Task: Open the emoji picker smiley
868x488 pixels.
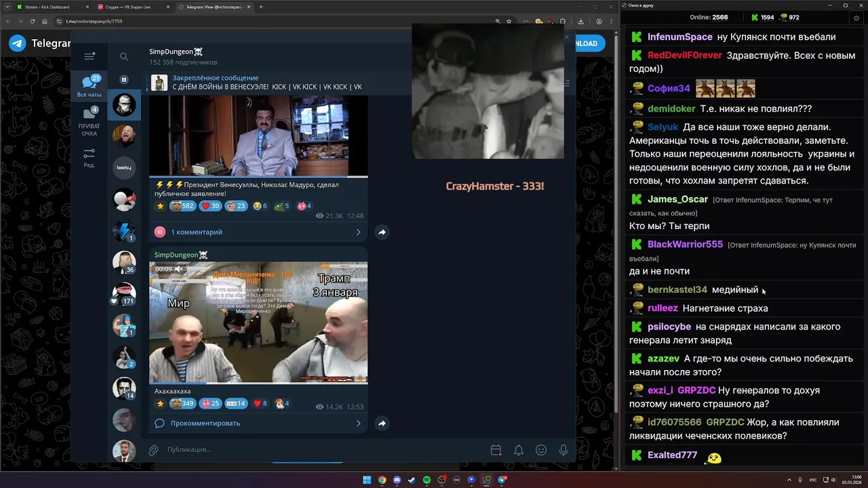Action: 541,450
